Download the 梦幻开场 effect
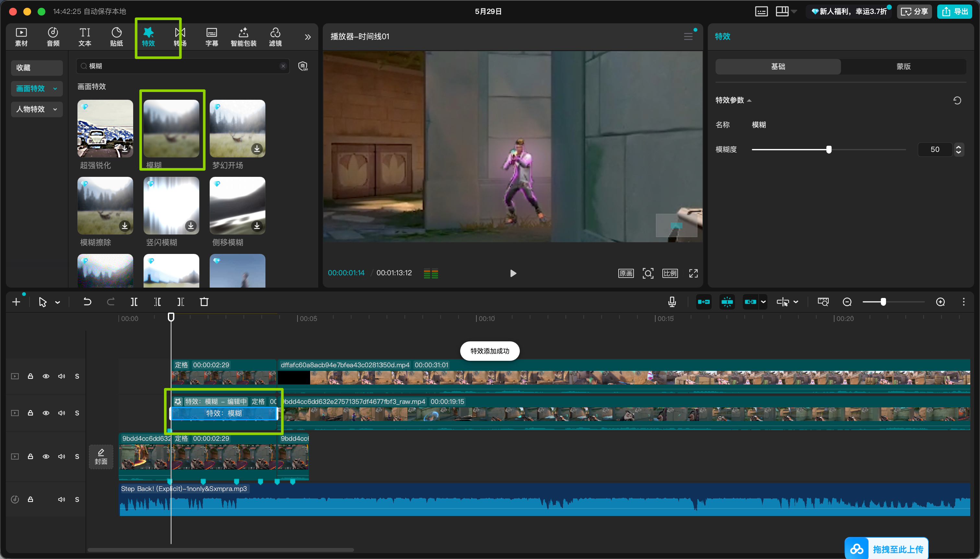The width and height of the screenshot is (980, 559). click(x=257, y=149)
